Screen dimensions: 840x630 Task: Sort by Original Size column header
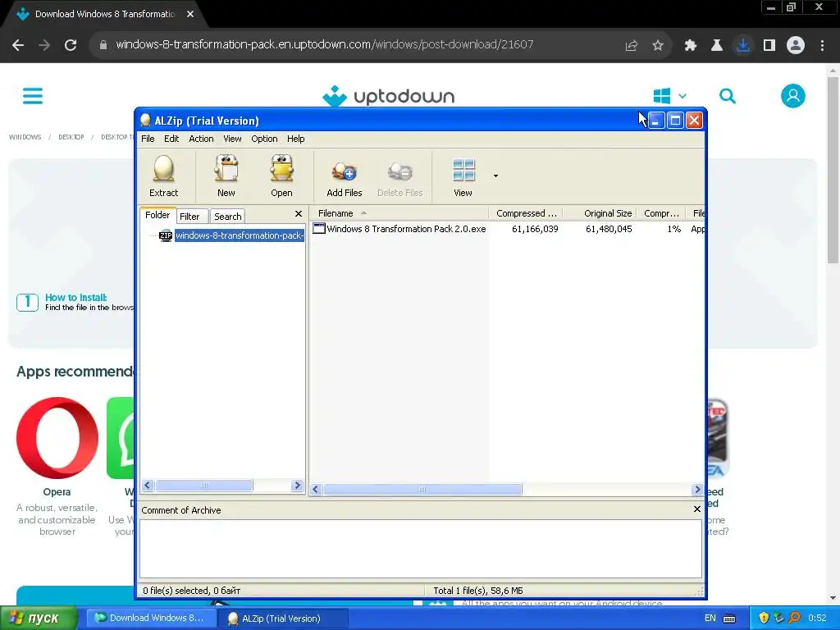coord(600,213)
